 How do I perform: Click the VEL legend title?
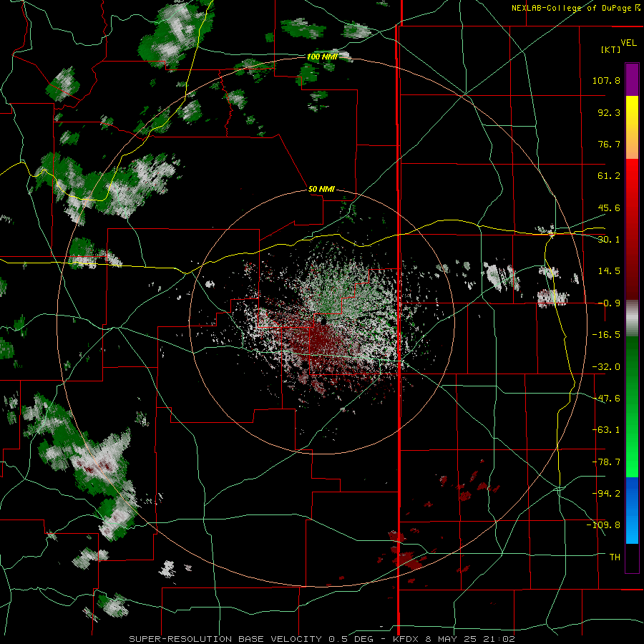(628, 43)
